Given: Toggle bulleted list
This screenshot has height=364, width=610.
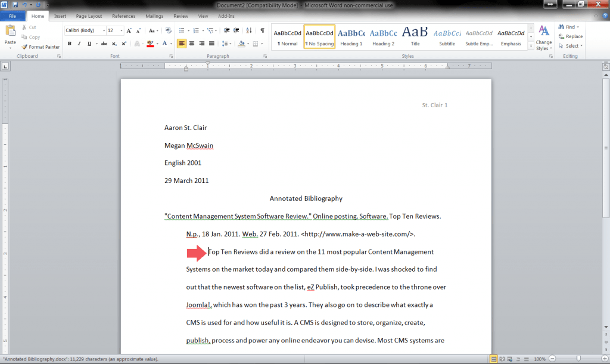Looking at the screenshot, I should tap(181, 30).
